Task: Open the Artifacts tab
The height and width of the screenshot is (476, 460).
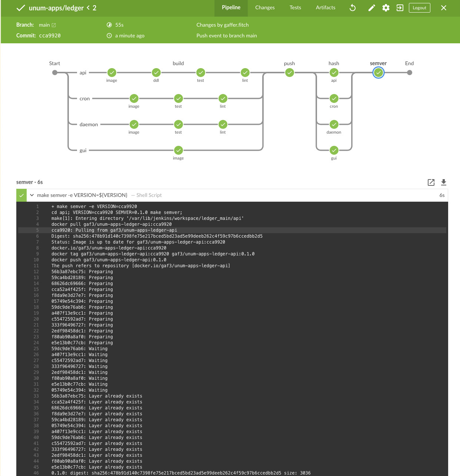Action: click(326, 8)
